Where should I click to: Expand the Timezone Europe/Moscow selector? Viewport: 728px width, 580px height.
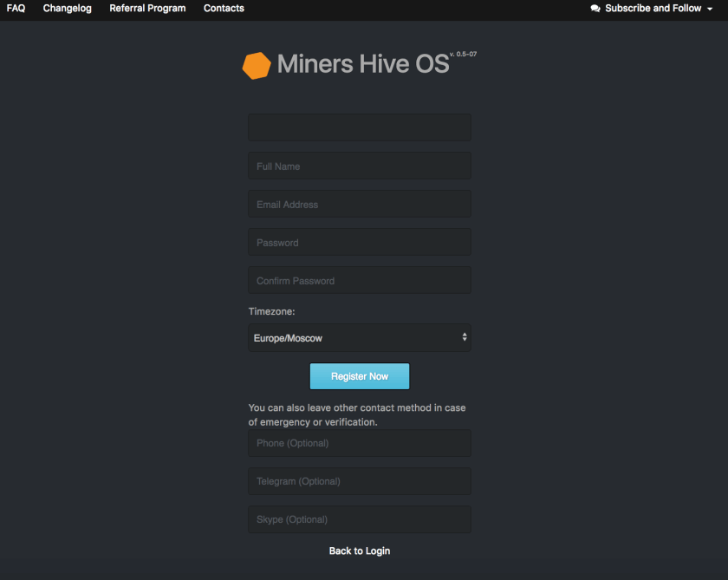pyautogui.click(x=359, y=338)
